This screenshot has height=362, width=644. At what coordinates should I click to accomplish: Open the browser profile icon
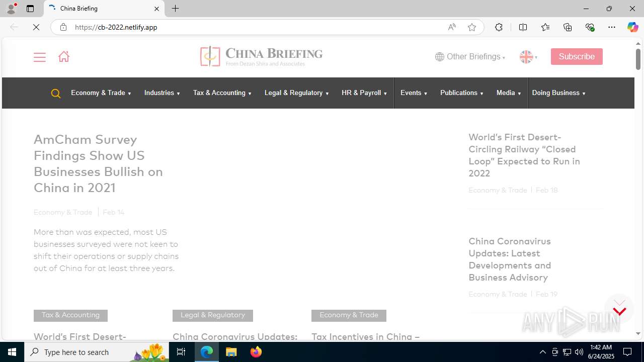click(x=11, y=9)
